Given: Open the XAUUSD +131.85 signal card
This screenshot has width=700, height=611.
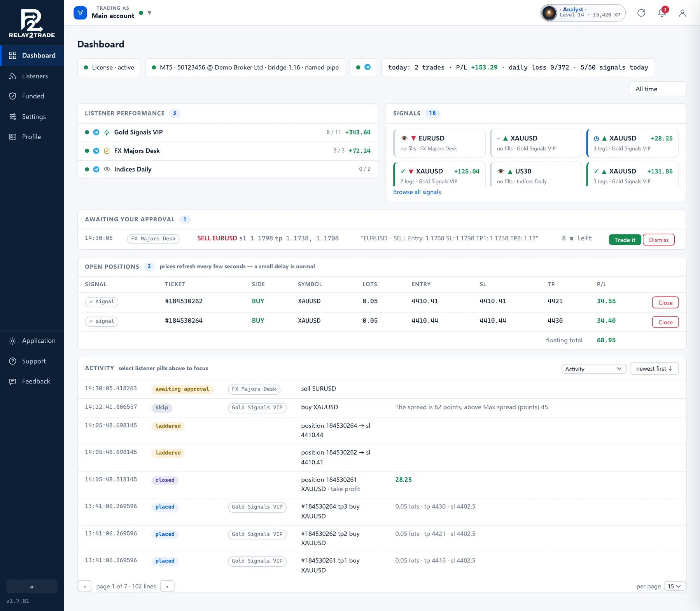Looking at the screenshot, I should coord(632,174).
